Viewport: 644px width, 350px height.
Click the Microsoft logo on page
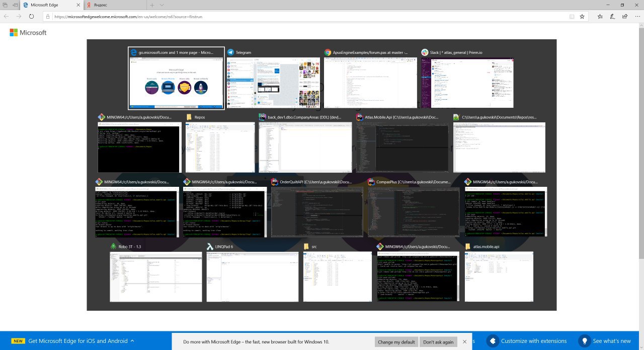[x=28, y=33]
